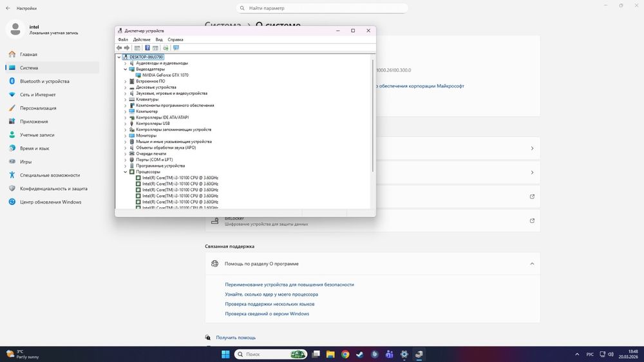
Task: Open Конфиденциальность и защита settings
Action: pyautogui.click(x=52, y=189)
